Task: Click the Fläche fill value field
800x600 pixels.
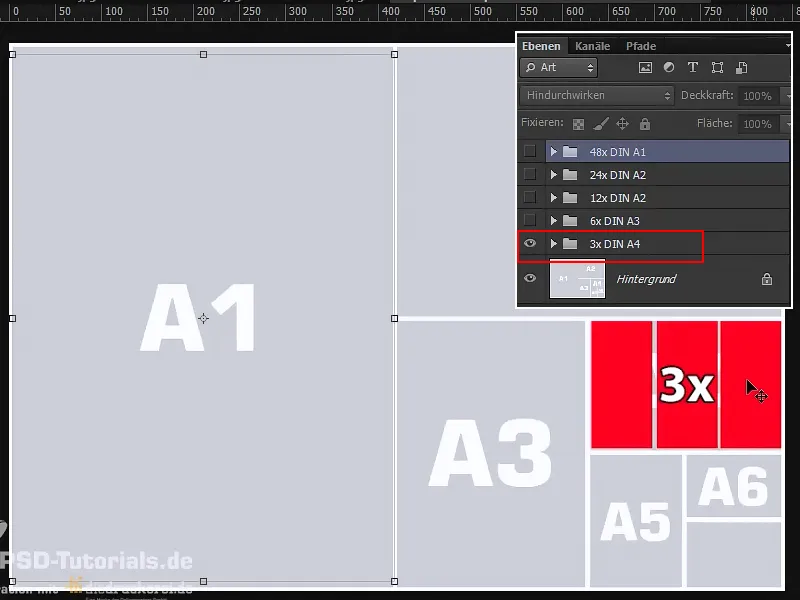Action: [758, 124]
